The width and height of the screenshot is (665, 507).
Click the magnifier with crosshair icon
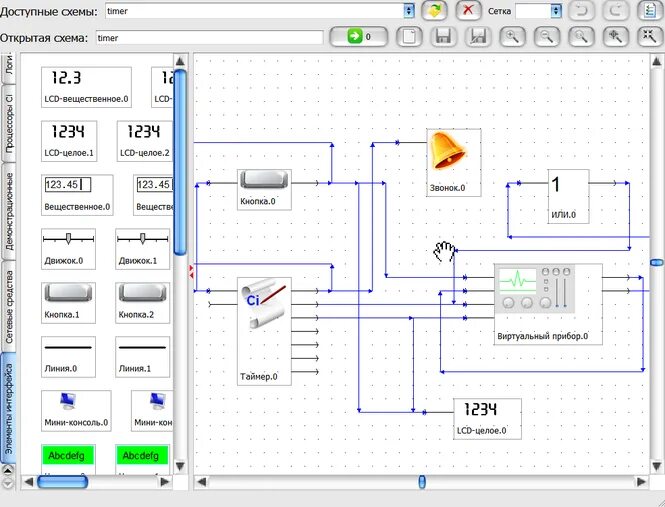(x=615, y=37)
